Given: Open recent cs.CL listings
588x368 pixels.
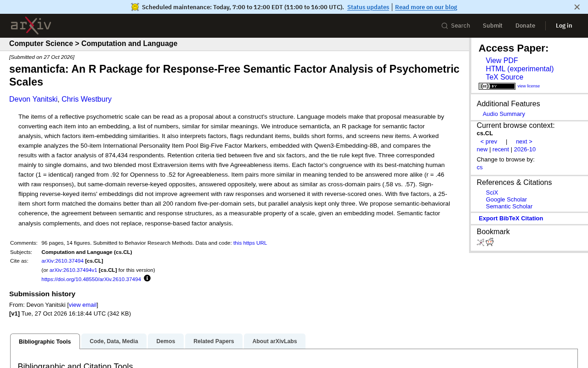Looking at the screenshot, I should (x=501, y=149).
